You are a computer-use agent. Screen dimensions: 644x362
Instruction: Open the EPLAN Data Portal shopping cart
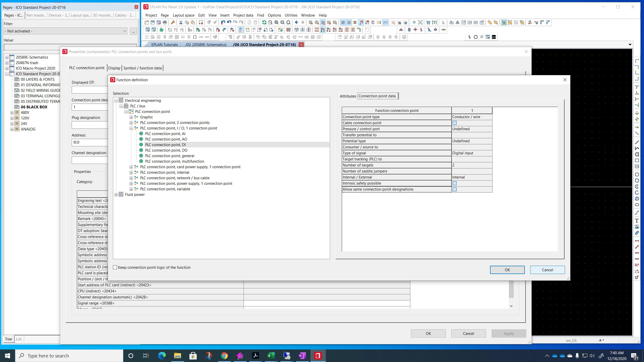pyautogui.click(x=428, y=22)
